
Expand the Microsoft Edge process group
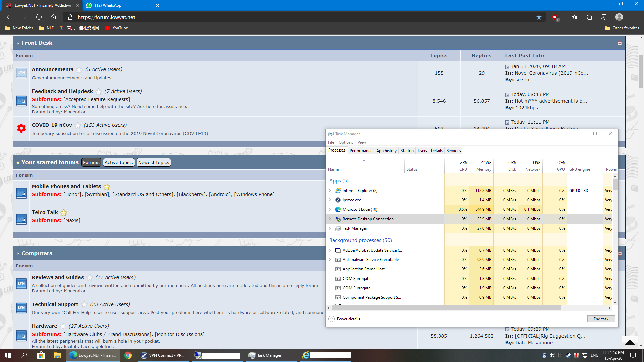[x=330, y=209]
